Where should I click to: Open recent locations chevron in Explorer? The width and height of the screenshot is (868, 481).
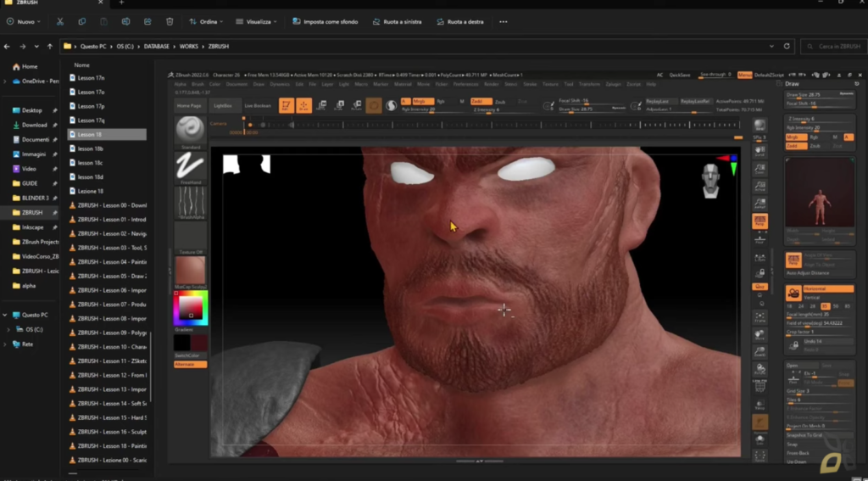(36, 47)
